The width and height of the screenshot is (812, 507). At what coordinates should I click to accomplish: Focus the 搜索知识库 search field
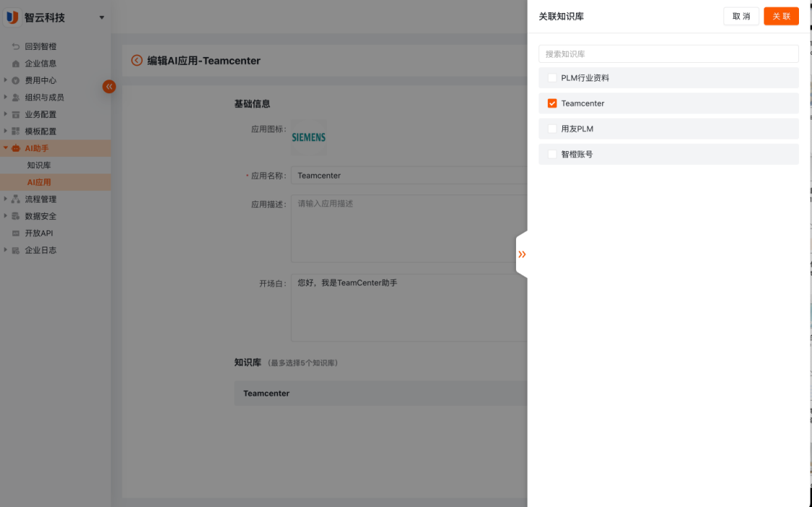(x=669, y=54)
